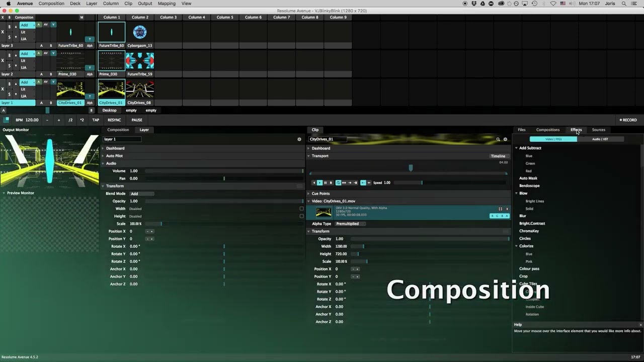This screenshot has height=362, width=644.
Task: Expand the Cue Points section
Action: [x=308, y=194]
